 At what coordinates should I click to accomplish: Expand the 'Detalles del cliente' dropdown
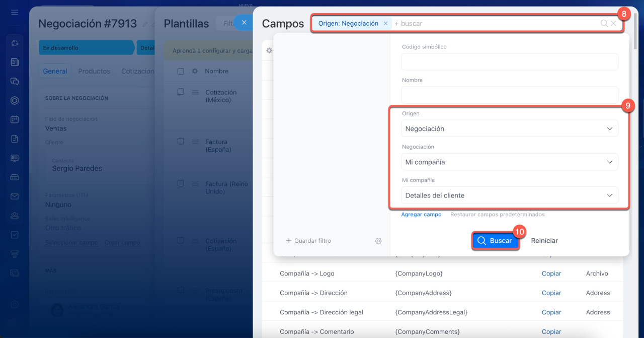tap(509, 195)
